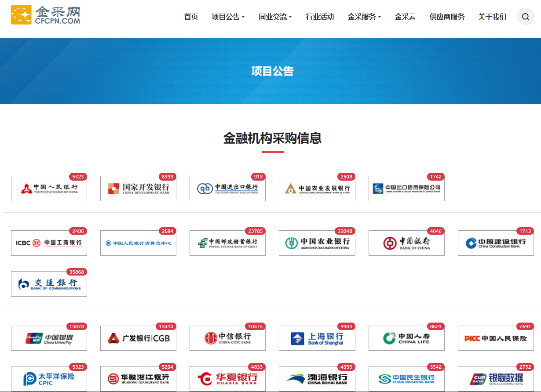Open the China Life 中国人寿 card
Screen dimensions: 541x392
pos(406,338)
